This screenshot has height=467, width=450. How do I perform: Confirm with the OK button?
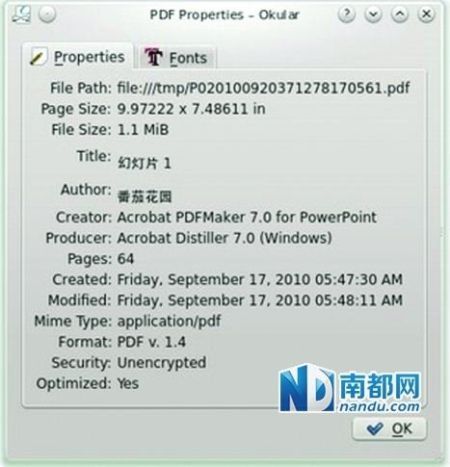(389, 429)
